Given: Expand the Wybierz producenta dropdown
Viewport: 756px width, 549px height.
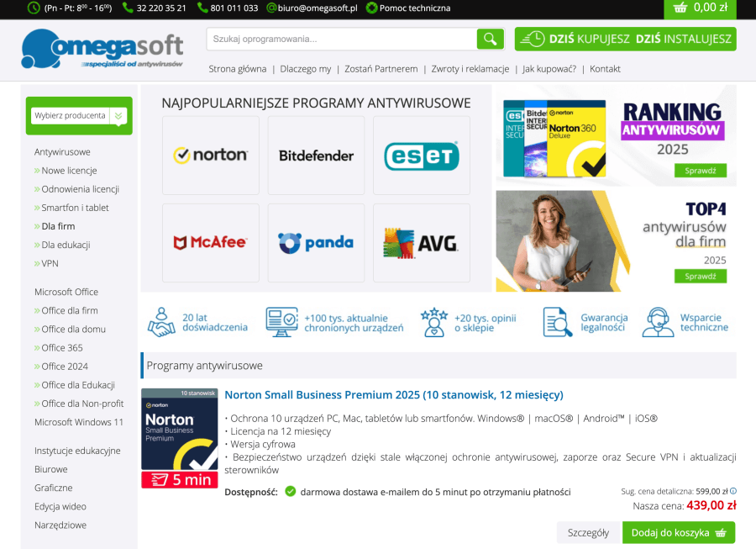Looking at the screenshot, I should pos(78,116).
